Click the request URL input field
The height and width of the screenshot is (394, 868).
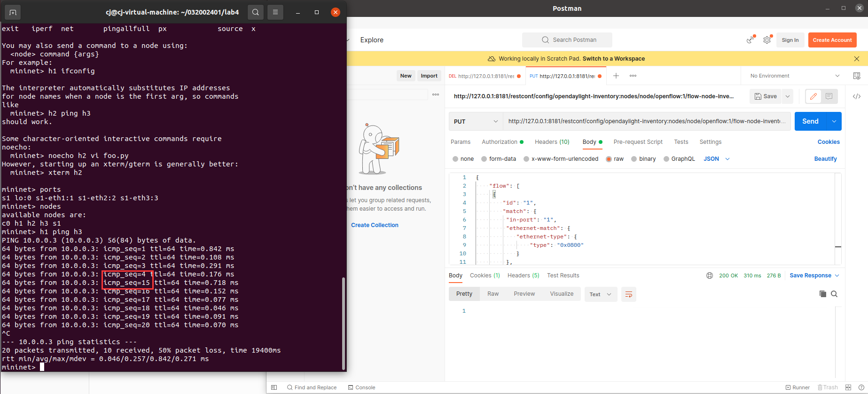(x=647, y=121)
